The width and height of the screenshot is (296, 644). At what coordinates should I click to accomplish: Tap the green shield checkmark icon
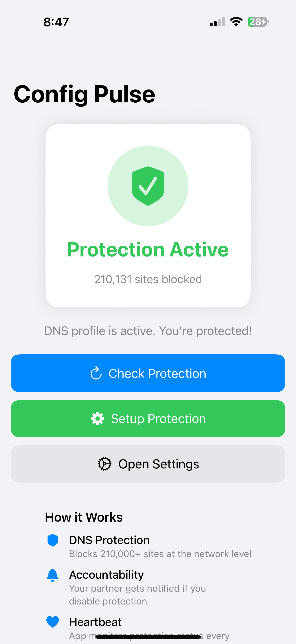148,186
